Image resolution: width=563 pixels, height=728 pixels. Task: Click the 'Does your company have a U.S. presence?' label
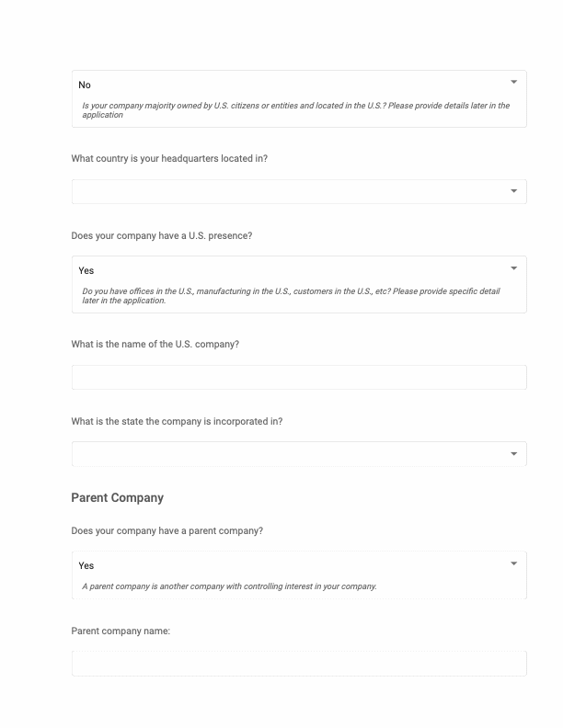click(162, 236)
